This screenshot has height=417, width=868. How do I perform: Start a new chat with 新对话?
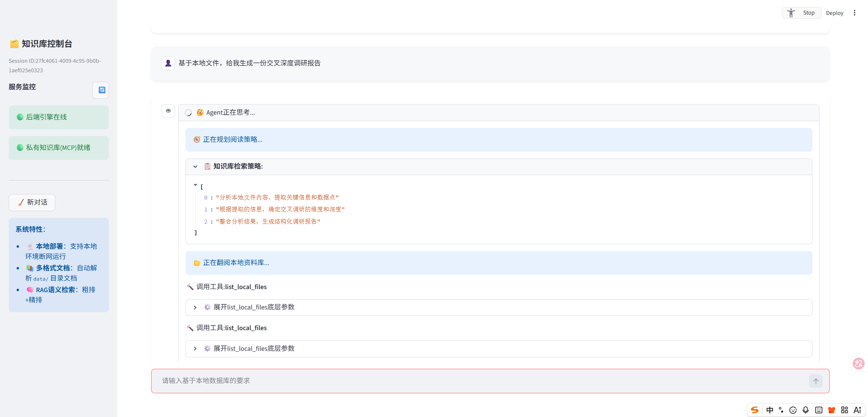point(32,202)
